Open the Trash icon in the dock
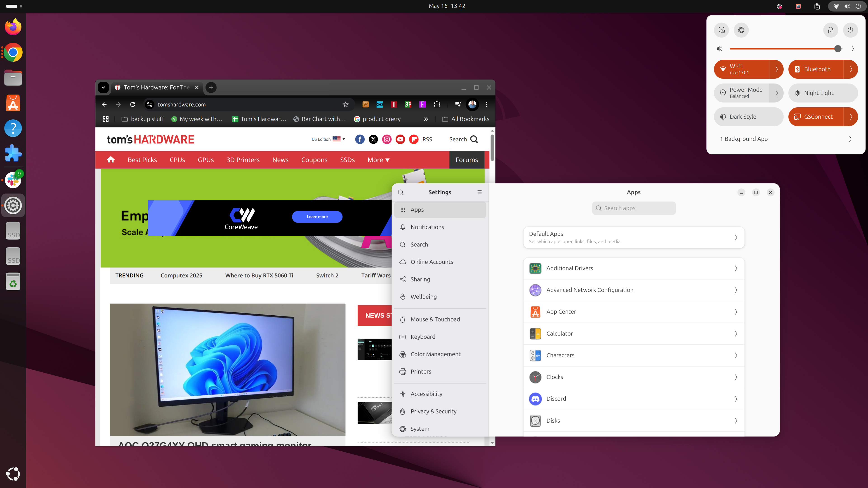868x488 pixels. click(x=13, y=282)
